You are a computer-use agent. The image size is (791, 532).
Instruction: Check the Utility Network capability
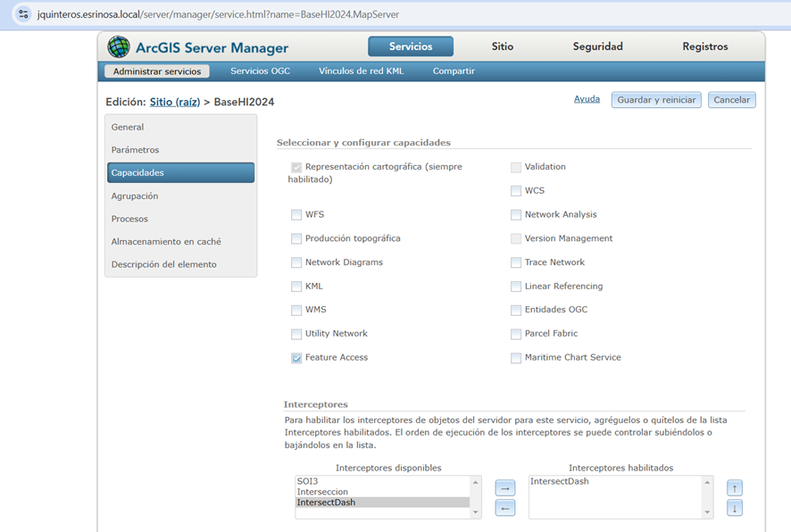[x=296, y=334]
